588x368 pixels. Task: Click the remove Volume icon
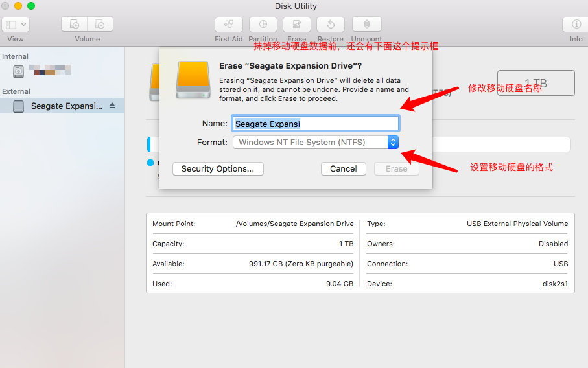[x=100, y=25]
